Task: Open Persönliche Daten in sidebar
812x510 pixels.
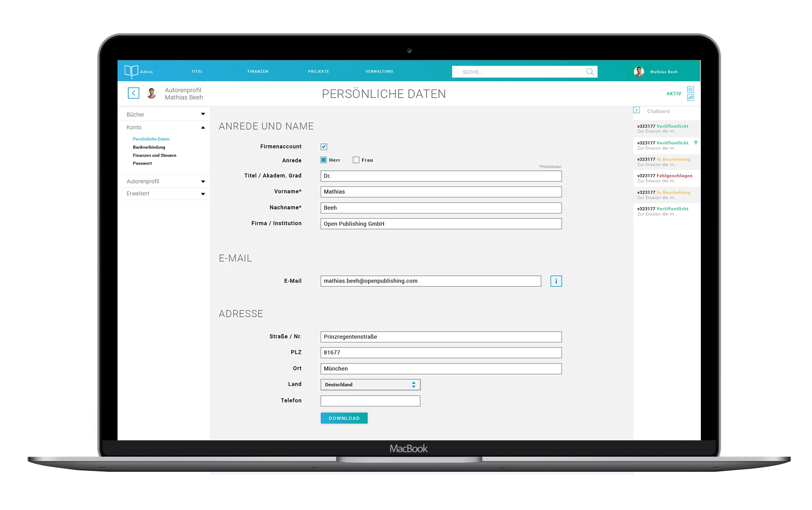Action: pos(151,139)
